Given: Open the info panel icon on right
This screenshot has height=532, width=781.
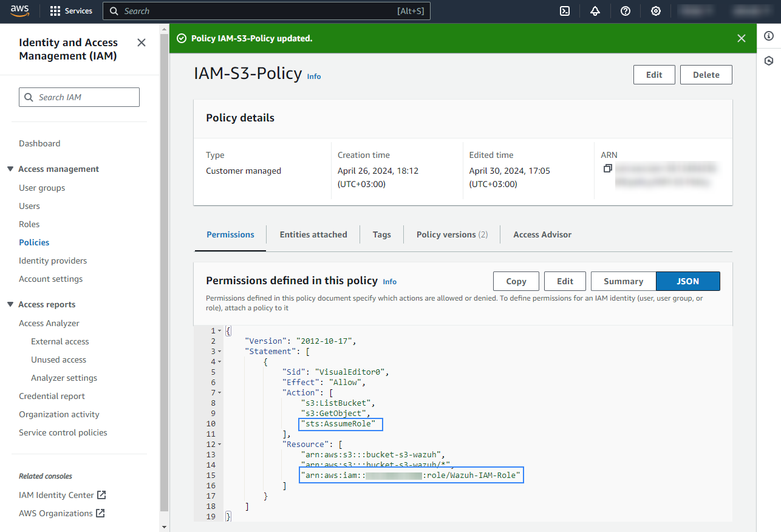Looking at the screenshot, I should [769, 36].
